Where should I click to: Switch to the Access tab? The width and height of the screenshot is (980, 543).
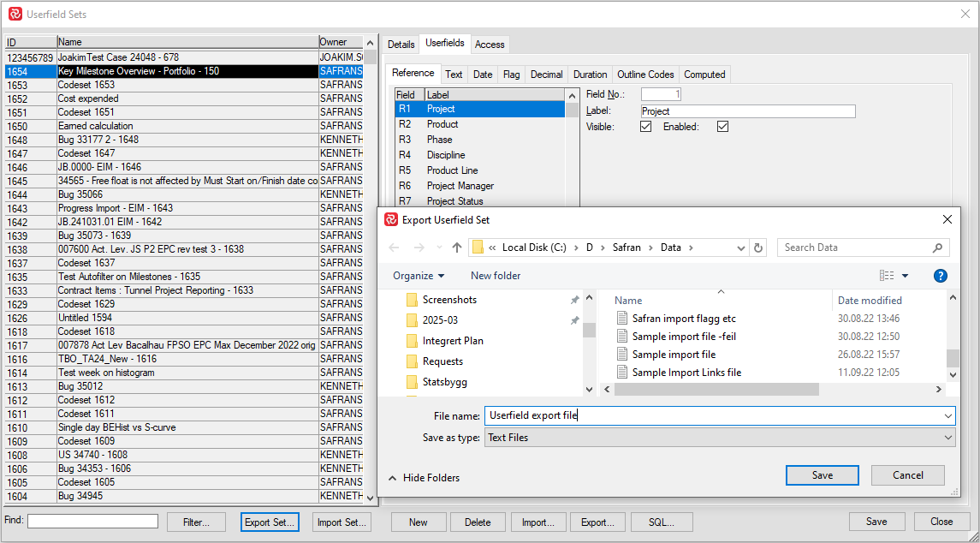[490, 45]
